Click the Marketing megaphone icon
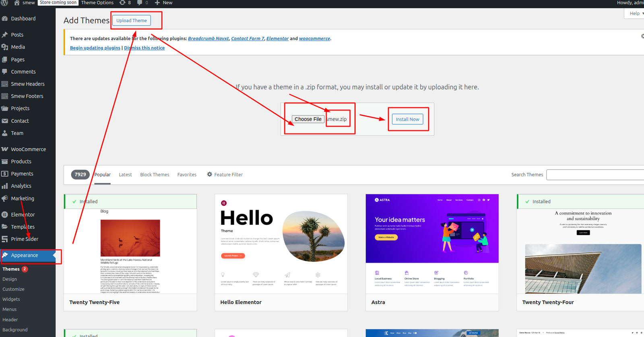The width and height of the screenshot is (644, 337). click(x=5, y=198)
